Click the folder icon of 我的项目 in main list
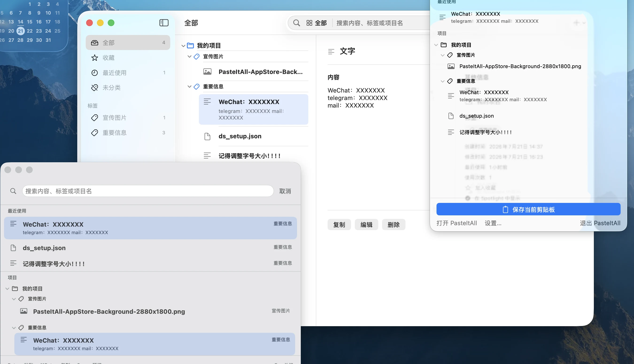 [x=190, y=46]
